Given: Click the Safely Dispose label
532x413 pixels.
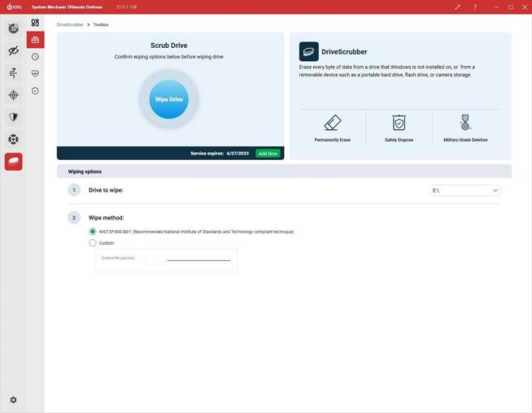Looking at the screenshot, I should [x=399, y=140].
